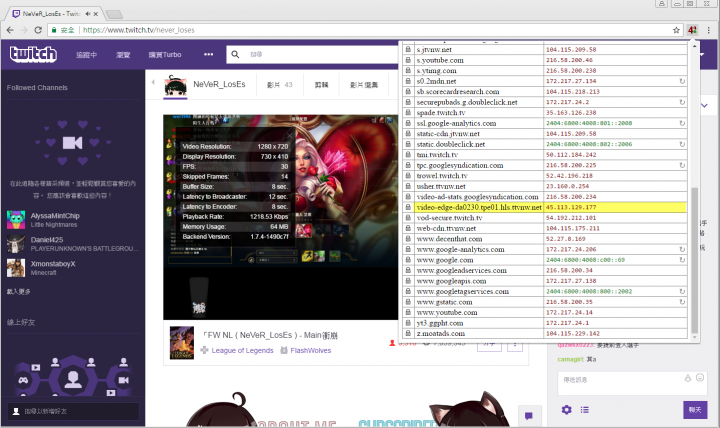Click the IP popup scrollbar thumb

pyautogui.click(x=694, y=260)
